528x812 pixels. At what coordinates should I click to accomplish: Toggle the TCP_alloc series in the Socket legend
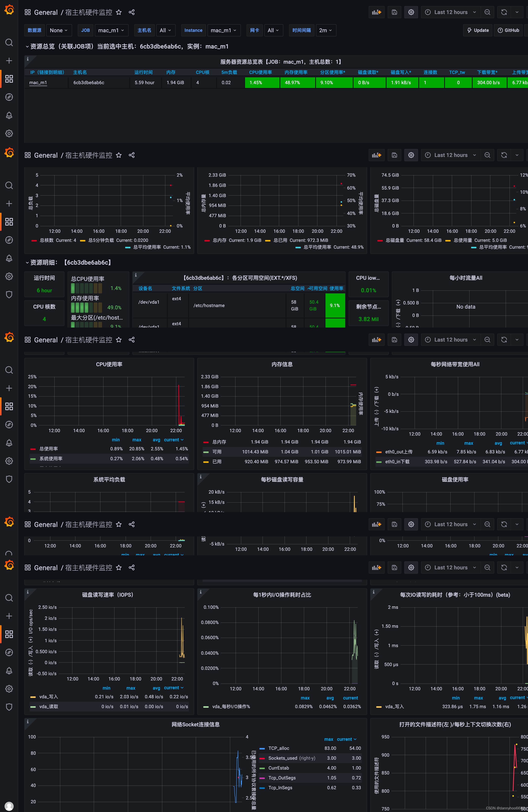(278, 748)
